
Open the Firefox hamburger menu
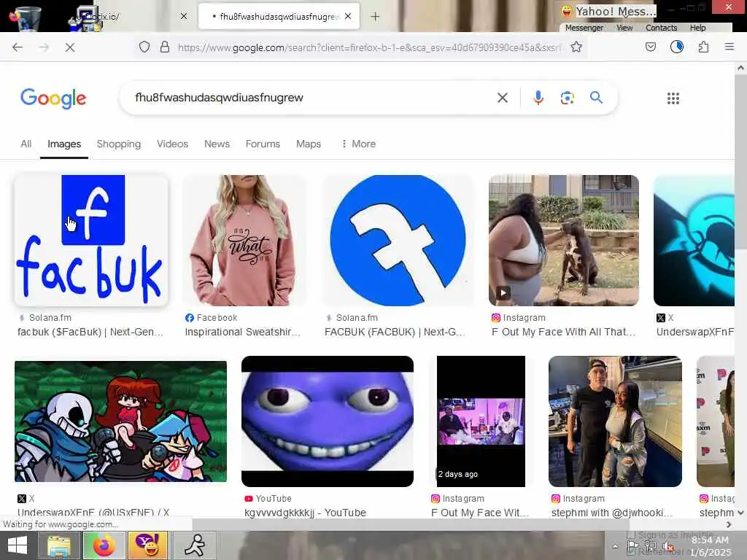coord(729,47)
